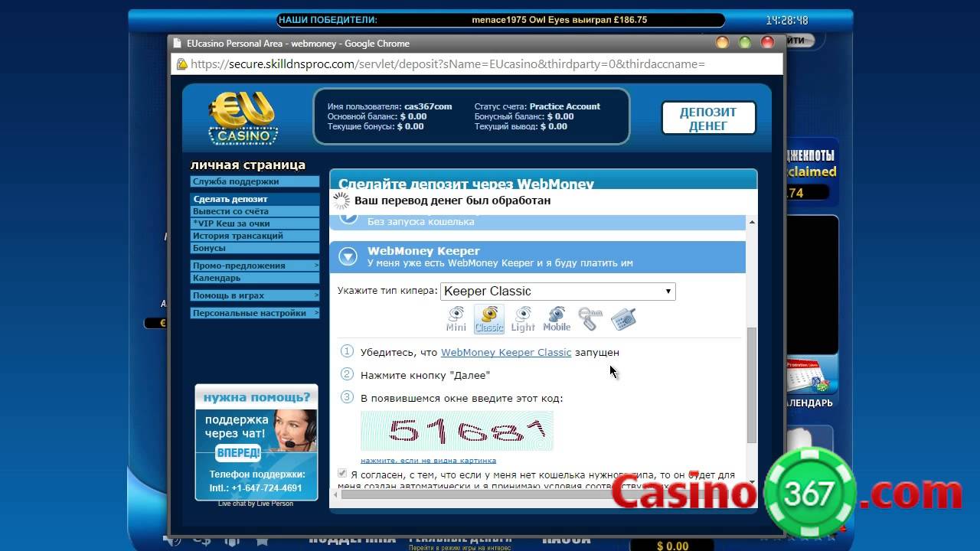980x551 pixels.
Task: Click the scroll-up arrow of deposit panel
Action: (751, 222)
